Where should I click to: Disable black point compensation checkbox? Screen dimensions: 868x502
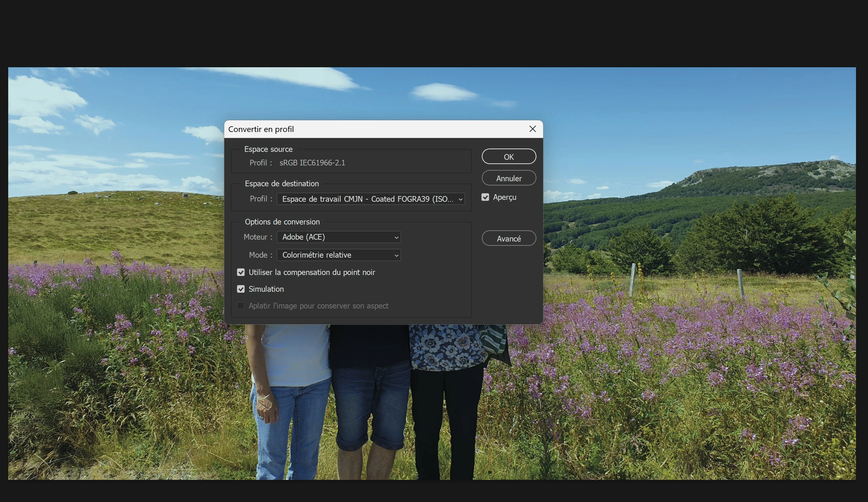tap(241, 272)
